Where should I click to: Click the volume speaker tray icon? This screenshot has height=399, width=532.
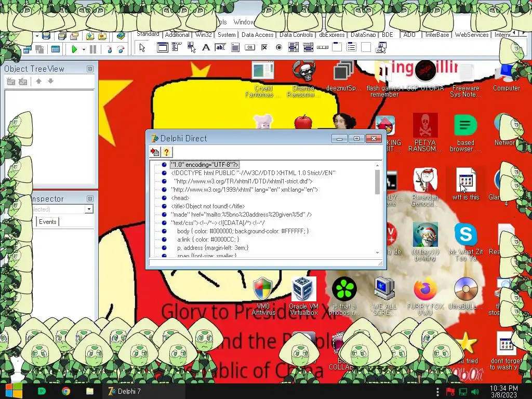point(475,392)
